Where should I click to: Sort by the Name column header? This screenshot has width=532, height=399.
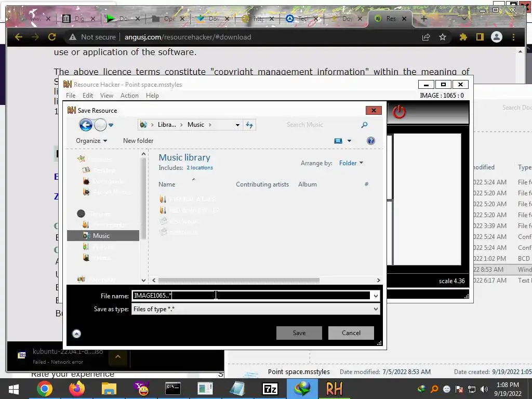167,184
